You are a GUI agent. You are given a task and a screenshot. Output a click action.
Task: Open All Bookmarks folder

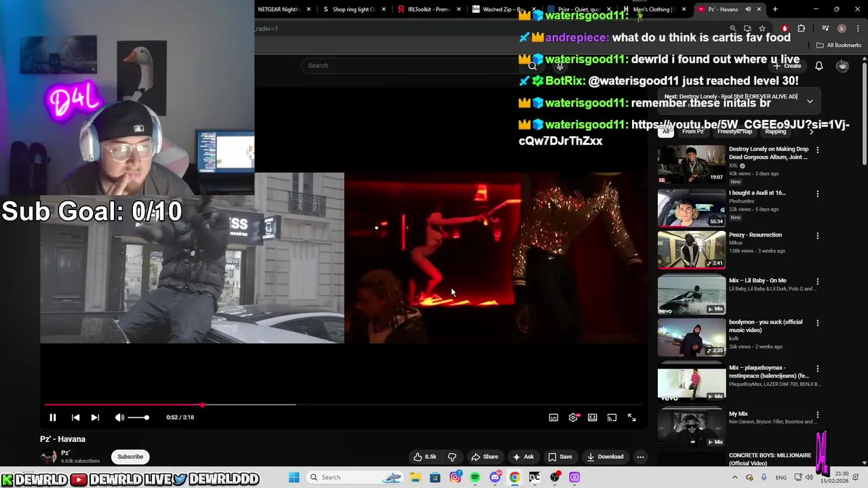[839, 45]
